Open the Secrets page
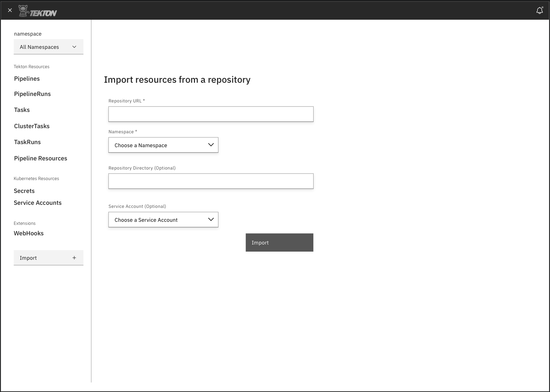Viewport: 550px width, 392px height. click(x=24, y=191)
